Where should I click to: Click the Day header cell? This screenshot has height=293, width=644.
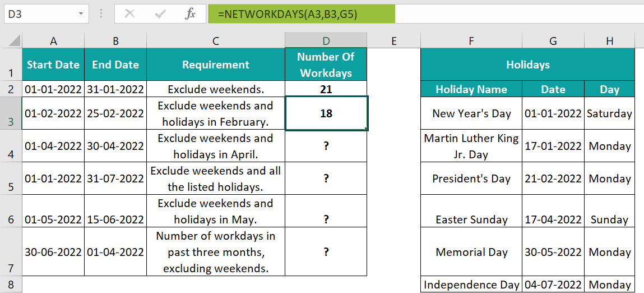pyautogui.click(x=609, y=89)
